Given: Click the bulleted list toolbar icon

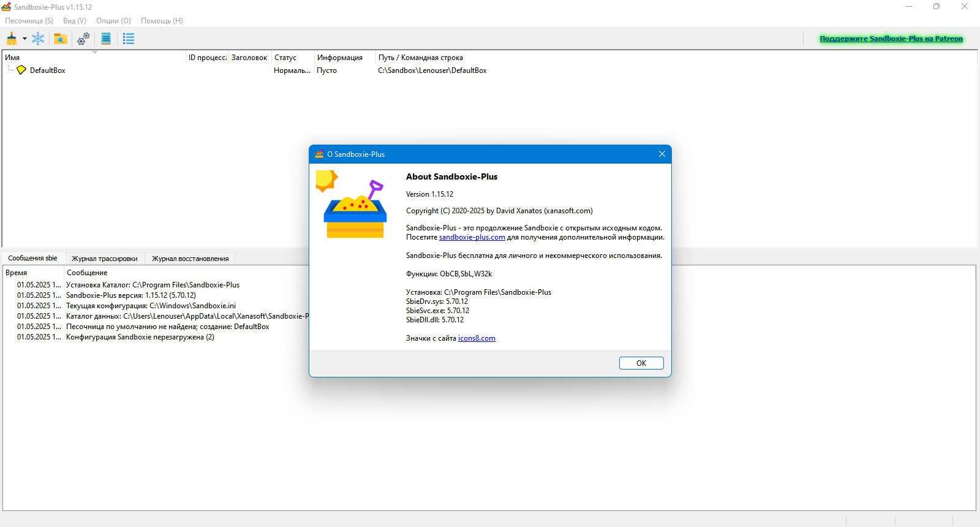Looking at the screenshot, I should click(128, 39).
